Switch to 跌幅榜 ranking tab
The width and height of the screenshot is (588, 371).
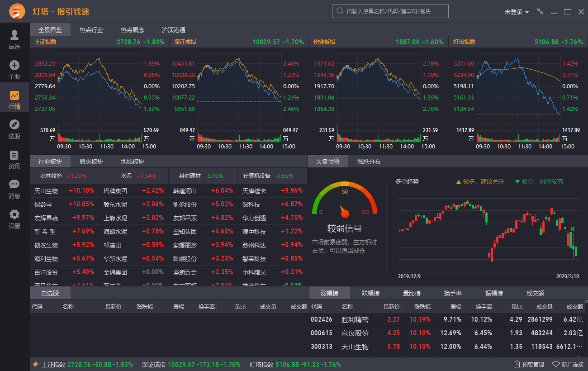click(x=370, y=293)
